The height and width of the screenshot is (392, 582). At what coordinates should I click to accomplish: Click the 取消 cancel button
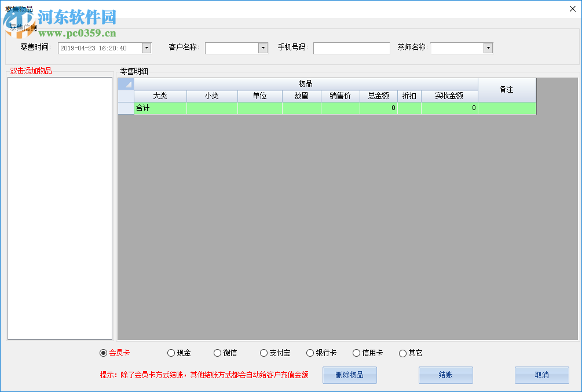coord(542,375)
